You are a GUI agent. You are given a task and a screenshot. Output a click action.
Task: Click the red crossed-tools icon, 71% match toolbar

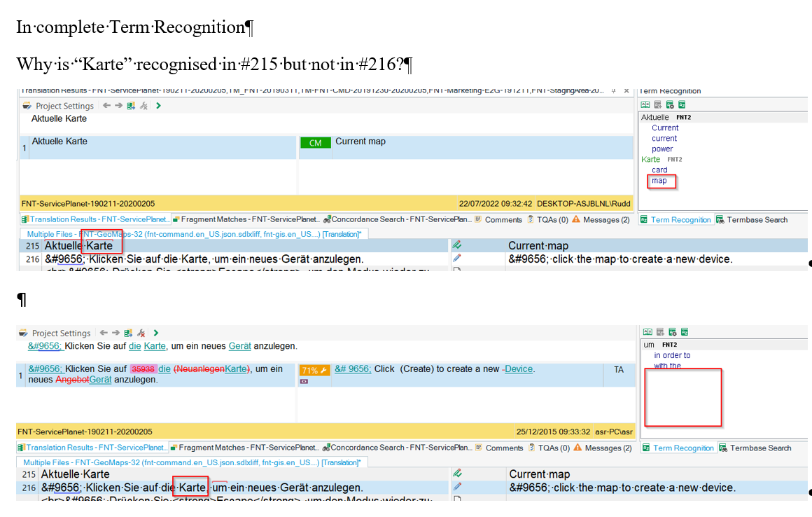point(141,333)
